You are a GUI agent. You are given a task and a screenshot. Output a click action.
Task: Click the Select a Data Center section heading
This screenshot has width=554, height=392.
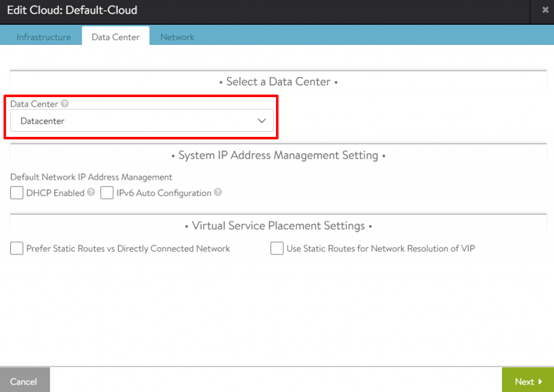(278, 82)
